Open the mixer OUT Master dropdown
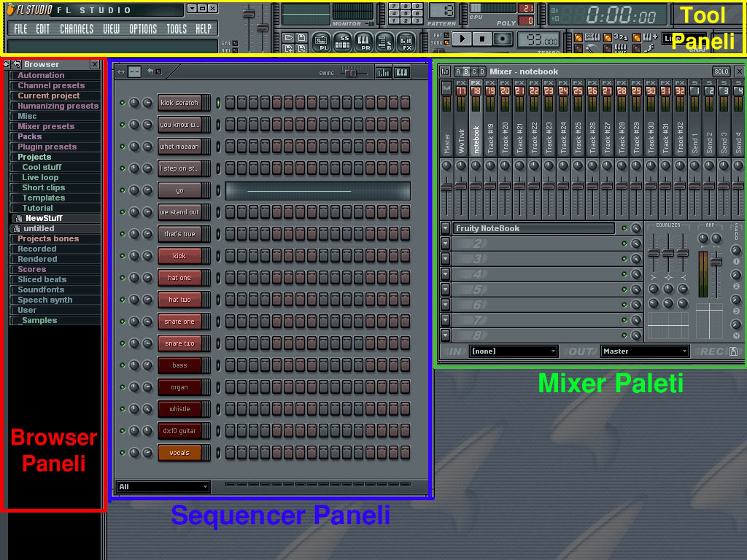Viewport: 747px width, 560px height. tap(645, 351)
